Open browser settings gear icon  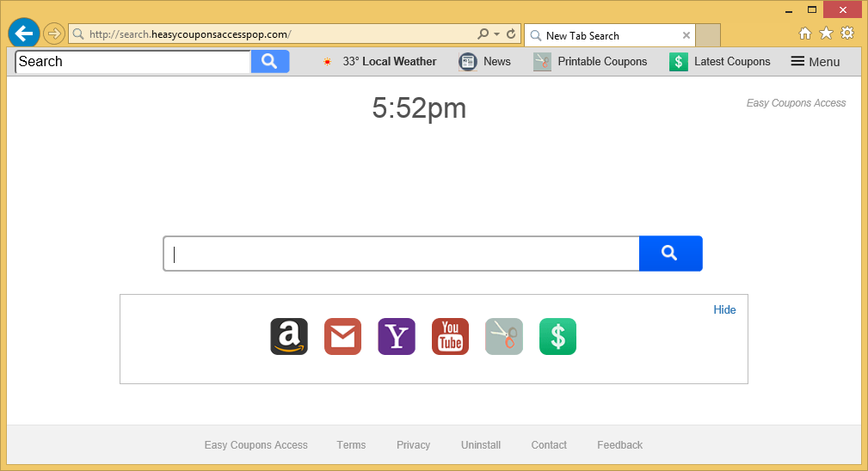pos(847,34)
